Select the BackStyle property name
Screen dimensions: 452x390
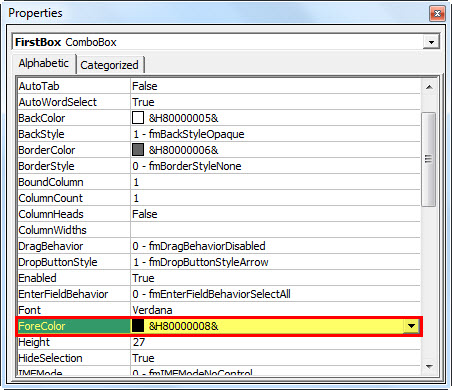41,134
